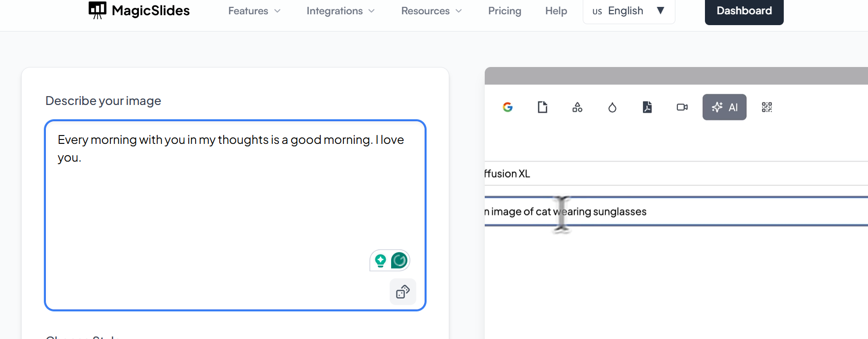Click the water droplet icon
This screenshot has width=868, height=339.
(x=612, y=107)
